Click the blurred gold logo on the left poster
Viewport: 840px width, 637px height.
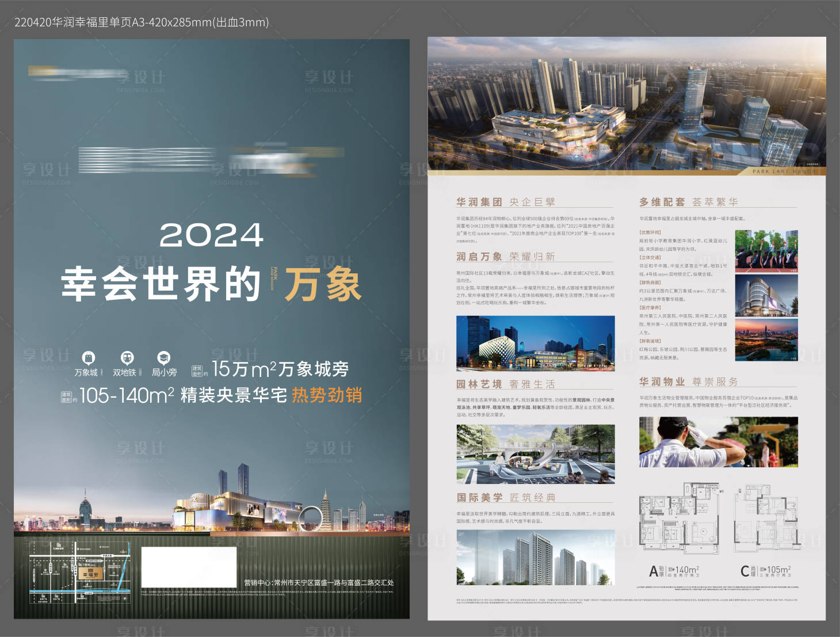[x=78, y=73]
